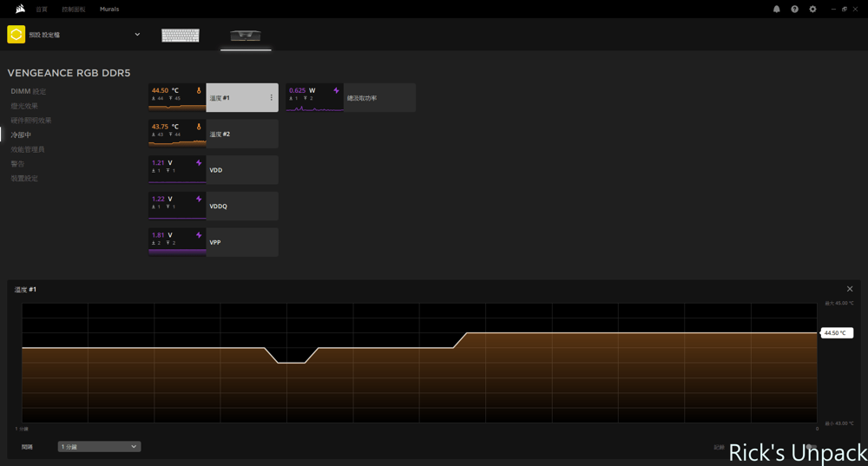Open the 1 分鐘 interval dropdown
The width and height of the screenshot is (868, 466).
(99, 447)
